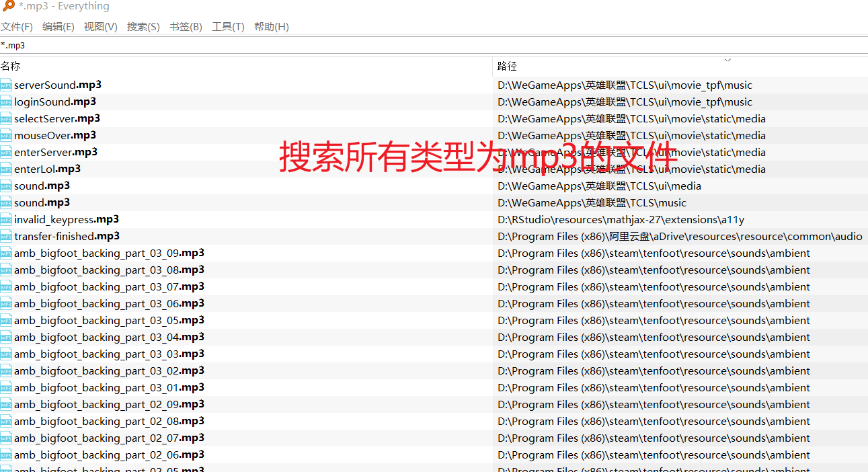Select file name amb_bigfoot_backing_part_03_01.mp3
The image size is (868, 472).
[x=109, y=387]
